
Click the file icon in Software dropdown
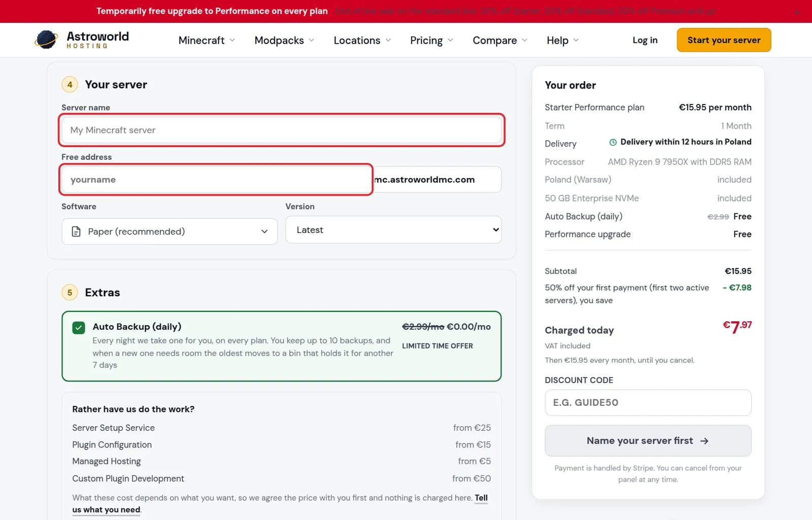(76, 231)
